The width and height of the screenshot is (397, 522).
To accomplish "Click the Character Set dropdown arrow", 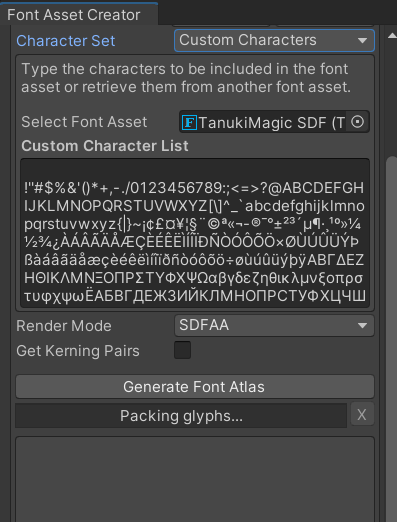I will point(362,41).
